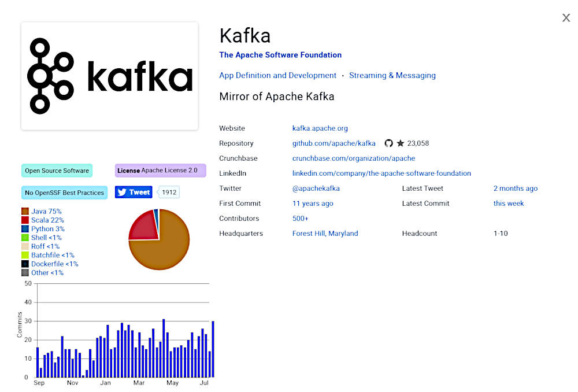Click the blue Python color swatch
This screenshot has height=392, width=578.
[25, 228]
